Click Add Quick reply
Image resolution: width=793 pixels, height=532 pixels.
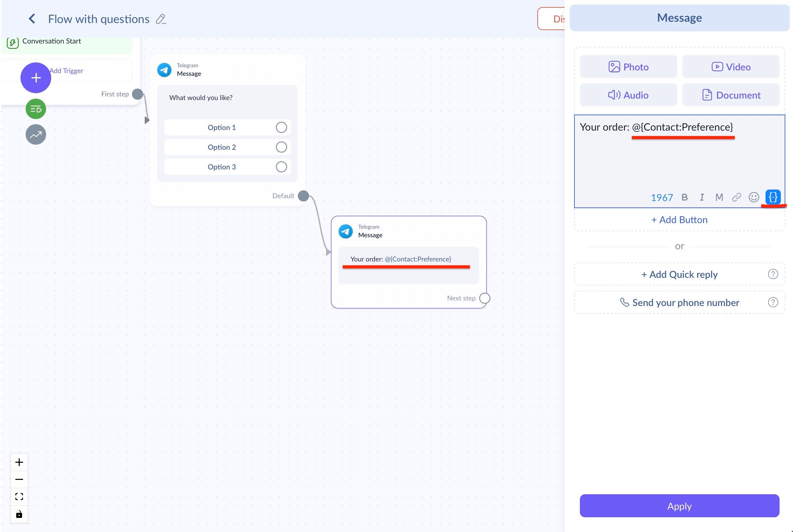[x=679, y=274]
